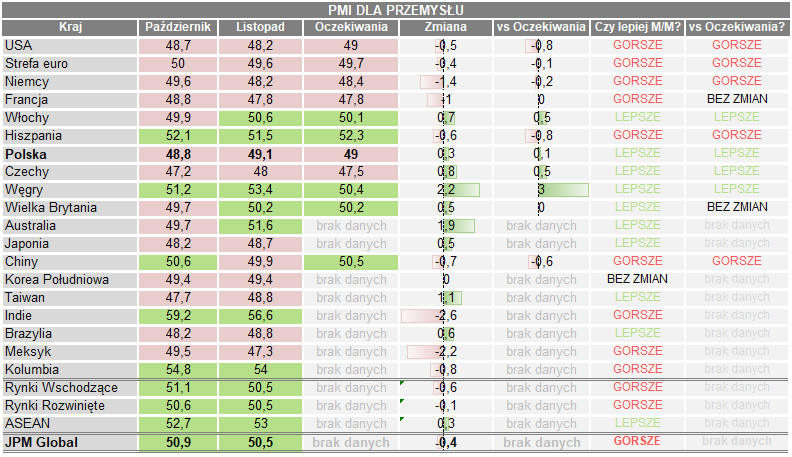This screenshot has width=792, height=457.
Task: Click the "JPM Global" row label
Action: click(68, 442)
